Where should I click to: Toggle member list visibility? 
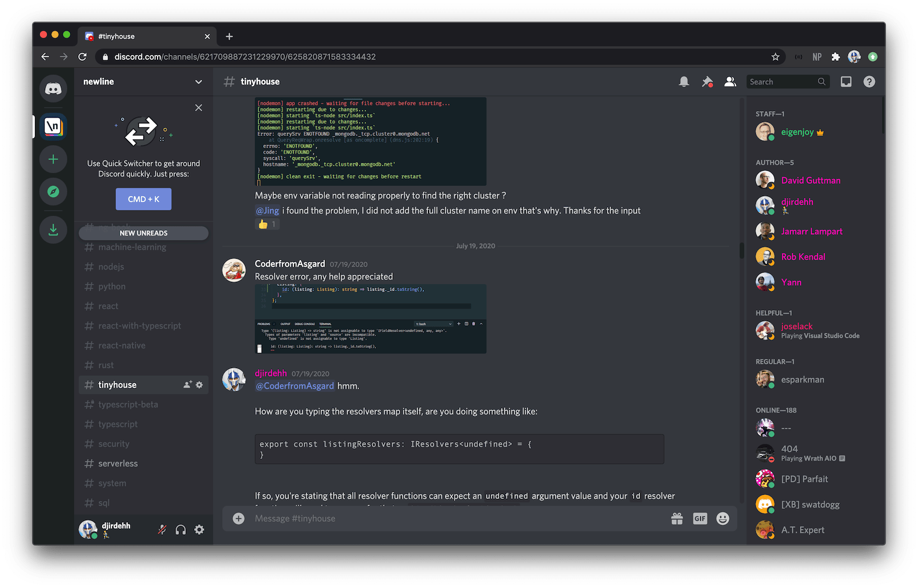(730, 82)
